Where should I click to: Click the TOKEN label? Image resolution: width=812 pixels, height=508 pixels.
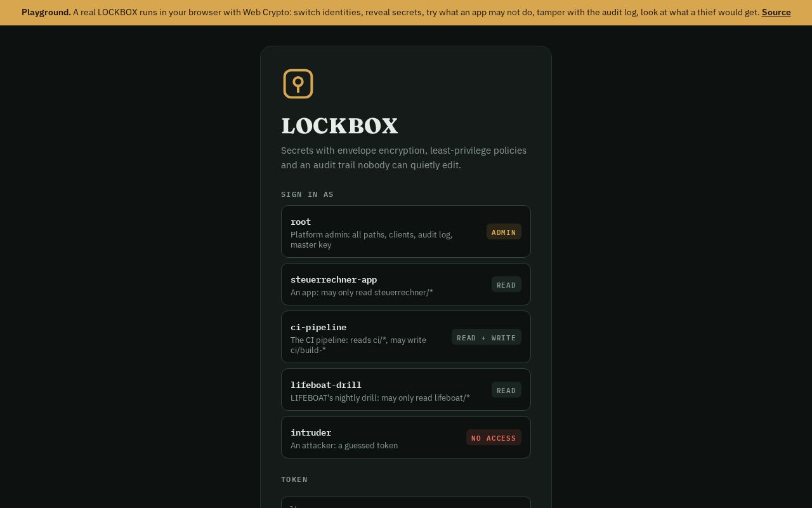[294, 479]
